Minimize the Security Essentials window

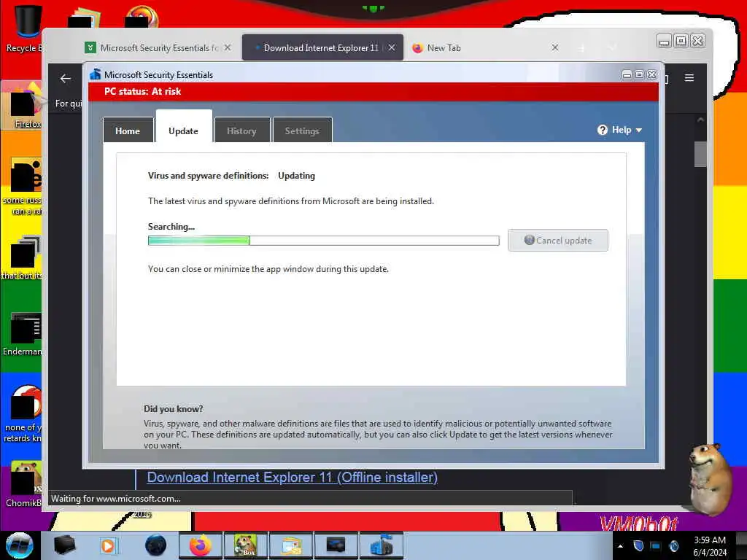point(627,75)
